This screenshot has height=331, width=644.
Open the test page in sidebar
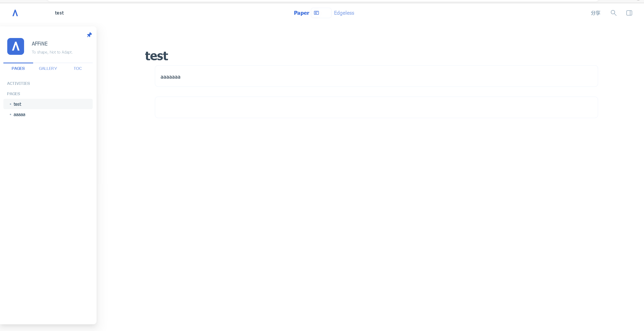point(18,104)
